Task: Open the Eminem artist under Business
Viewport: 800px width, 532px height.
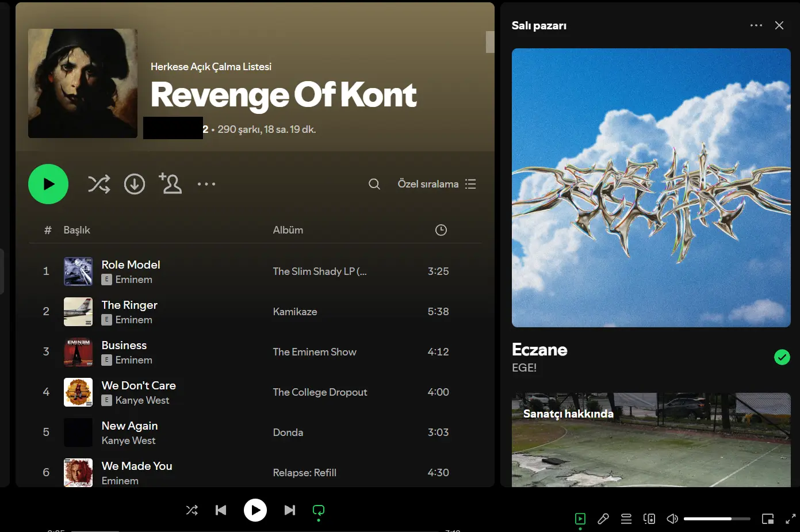Action: click(133, 360)
